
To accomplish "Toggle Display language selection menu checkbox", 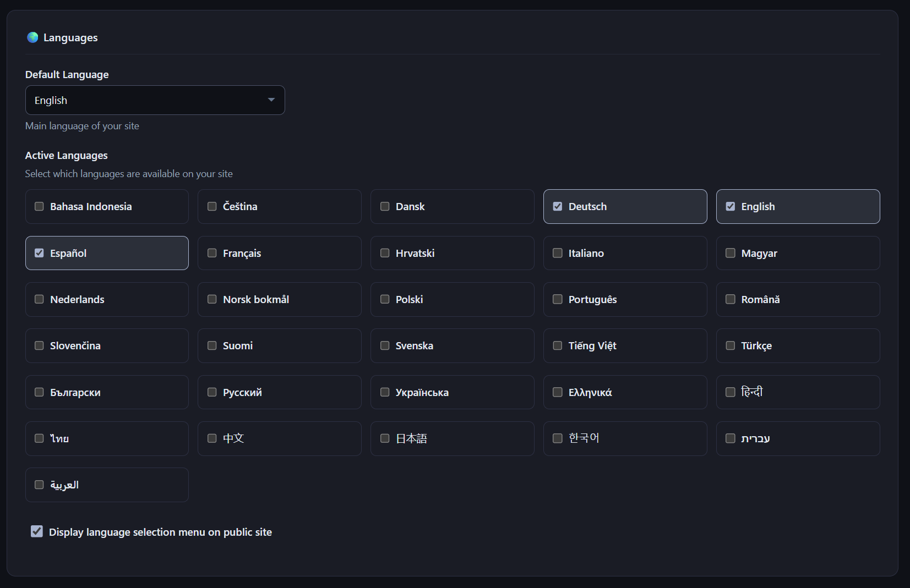I will pyautogui.click(x=37, y=531).
